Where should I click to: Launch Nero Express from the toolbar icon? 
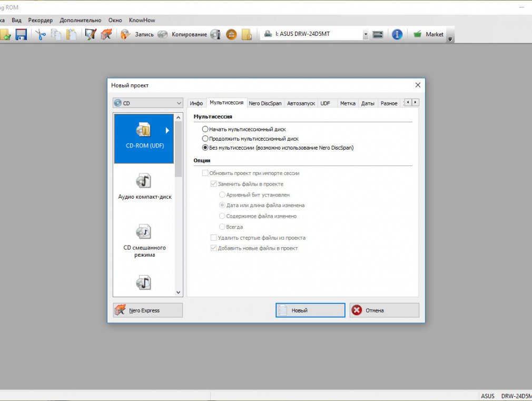106,34
